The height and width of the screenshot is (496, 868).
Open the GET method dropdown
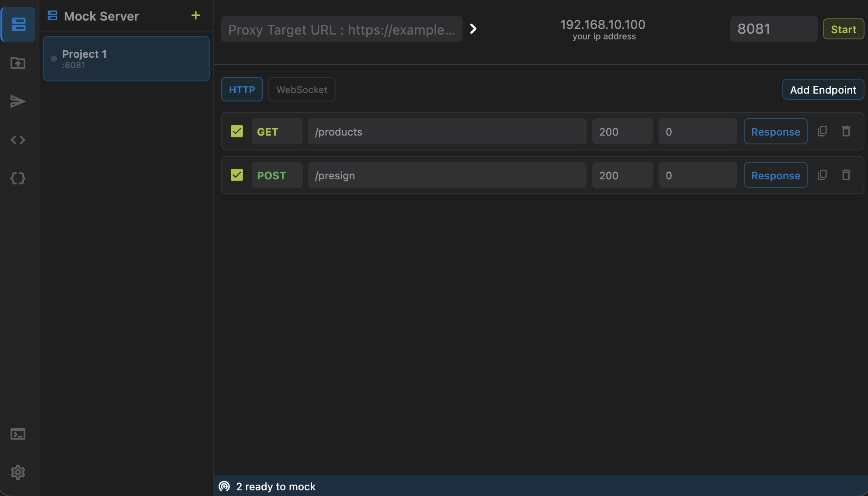(277, 132)
